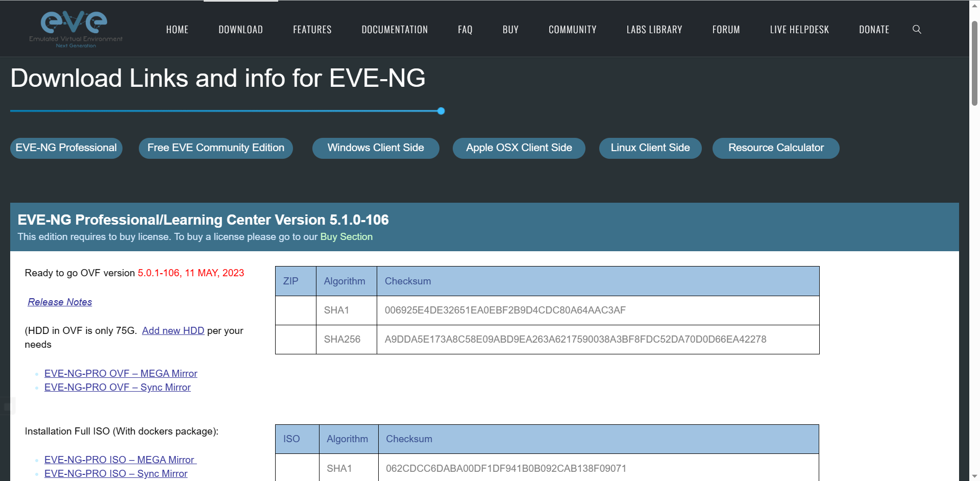Click the version date text 5.0.1-106, 11 MAY, 2023
The width and height of the screenshot is (980, 481).
(x=191, y=273)
